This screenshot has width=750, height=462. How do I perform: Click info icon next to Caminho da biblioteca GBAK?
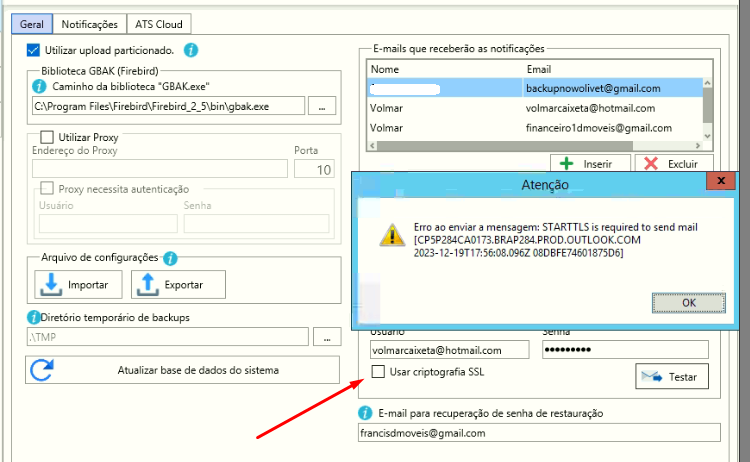[39, 87]
